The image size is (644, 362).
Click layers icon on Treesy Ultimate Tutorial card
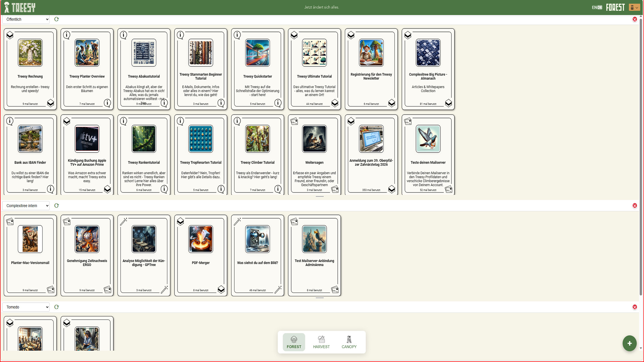(x=294, y=35)
